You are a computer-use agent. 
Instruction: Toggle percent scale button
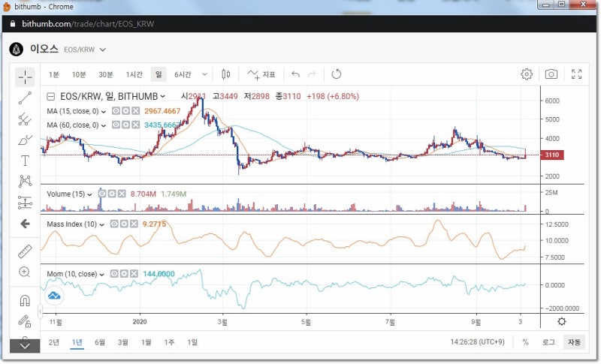pos(525,342)
